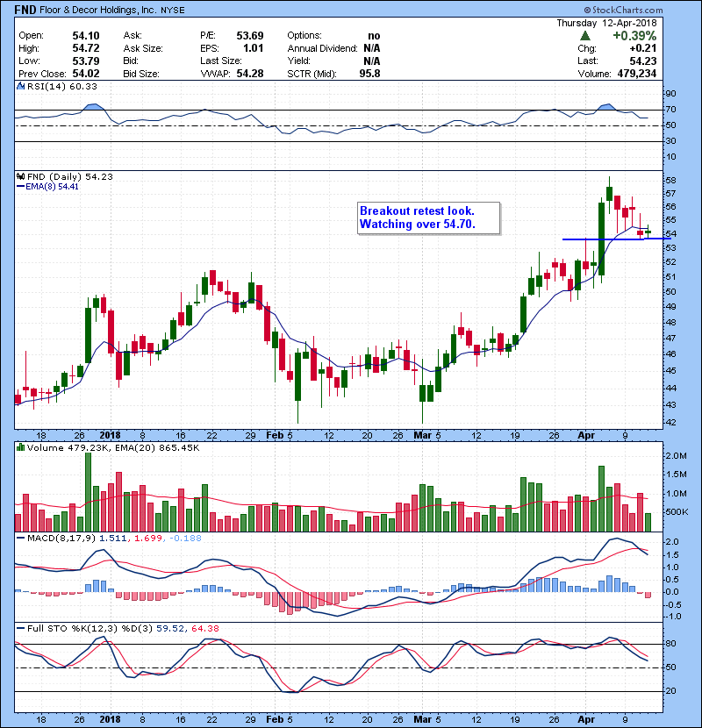This screenshot has height=728, width=702.
Task: Click the EPS value 1.01
Action: (254, 48)
